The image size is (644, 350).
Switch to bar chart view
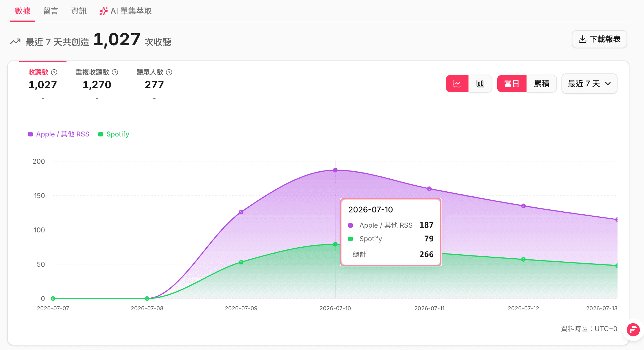point(480,84)
